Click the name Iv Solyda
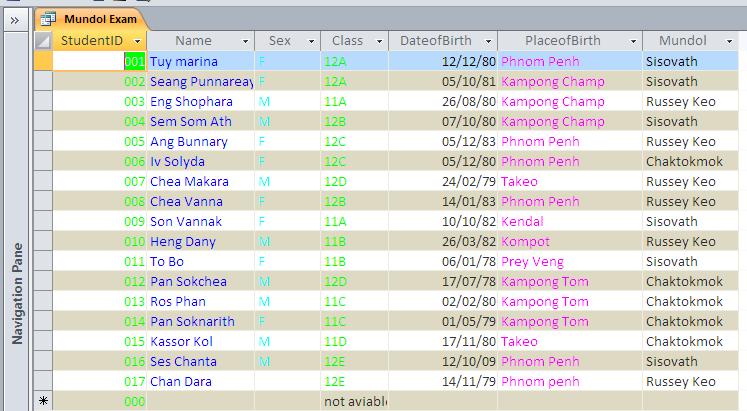747x411 pixels. (x=177, y=162)
